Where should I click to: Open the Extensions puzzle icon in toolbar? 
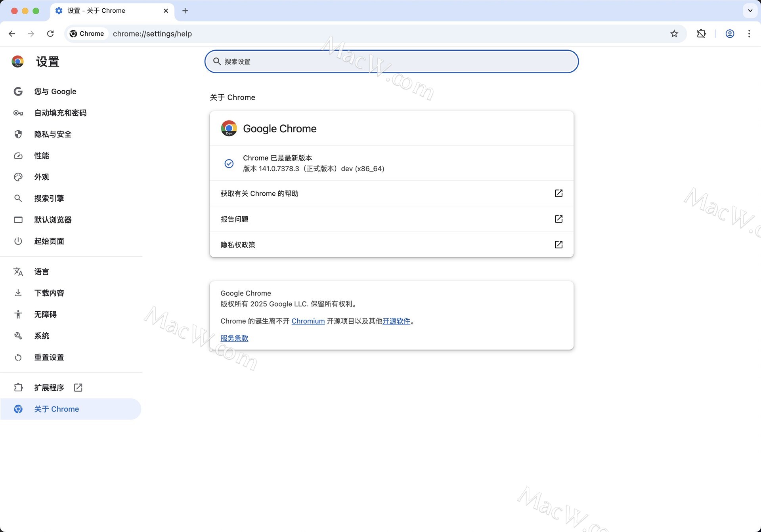(701, 34)
